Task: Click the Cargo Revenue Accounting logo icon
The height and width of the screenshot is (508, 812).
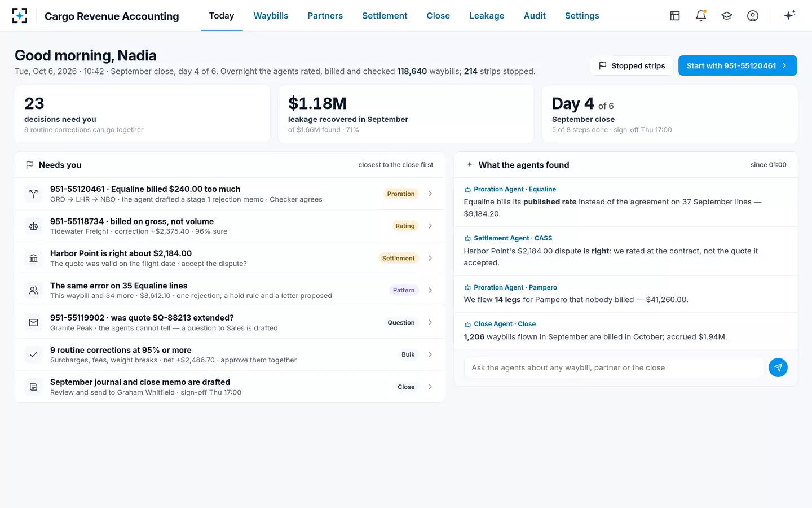Action: 20,16
